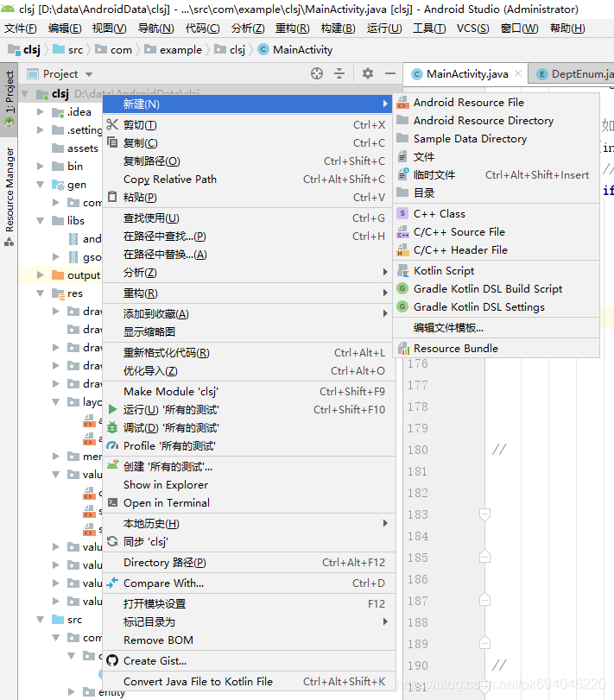Image resolution: width=614 pixels, height=700 pixels.
Task: Open the 构建(B) menu
Action: 338,28
